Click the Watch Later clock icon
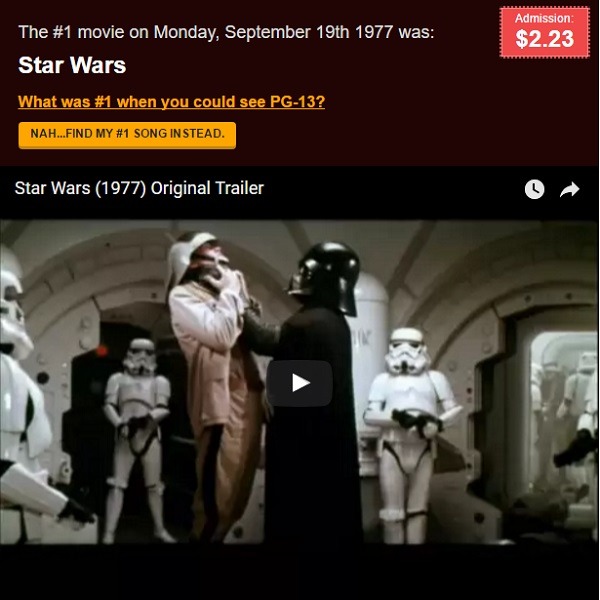 coord(534,189)
